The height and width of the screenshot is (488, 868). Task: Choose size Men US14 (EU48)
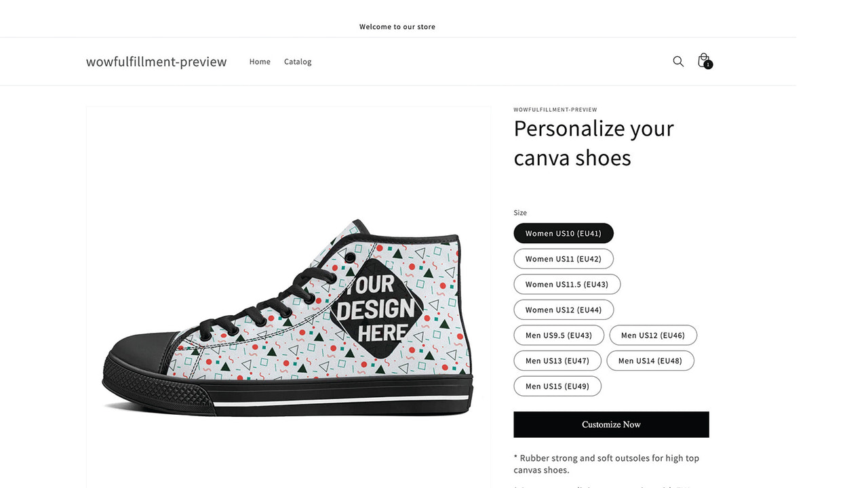coord(650,360)
